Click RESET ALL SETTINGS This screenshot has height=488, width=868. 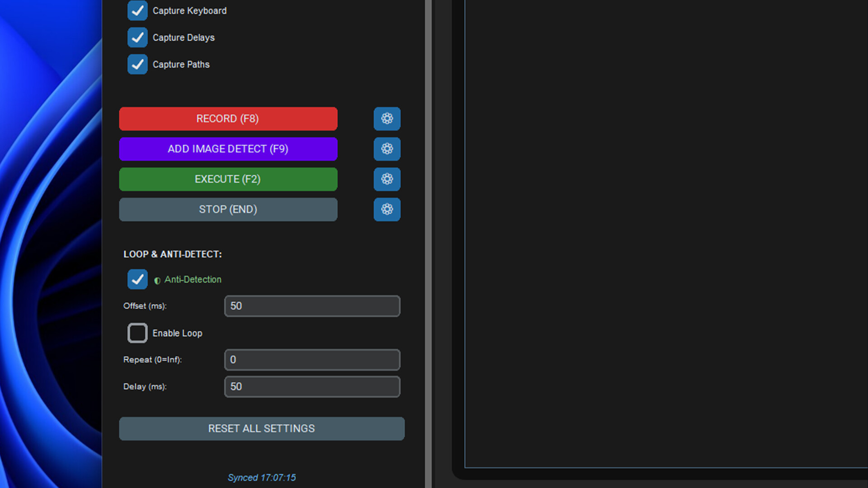point(261,428)
